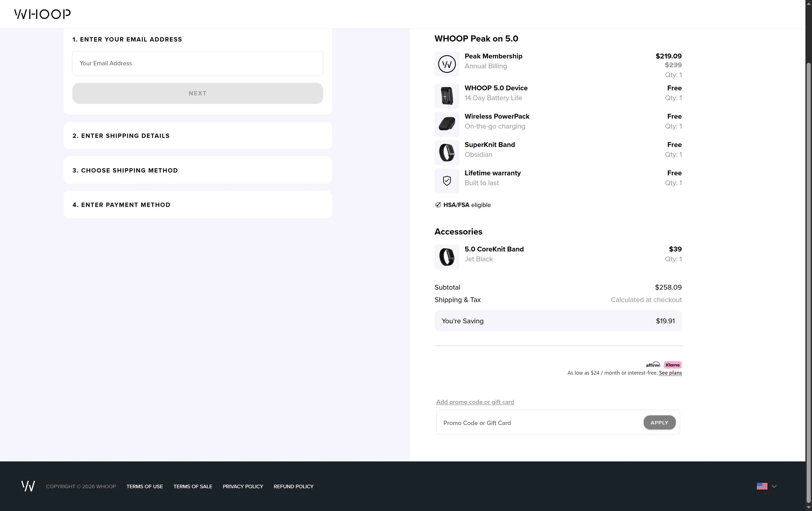812x511 pixels.
Task: Click the On-the-go charging label
Action: point(495,126)
